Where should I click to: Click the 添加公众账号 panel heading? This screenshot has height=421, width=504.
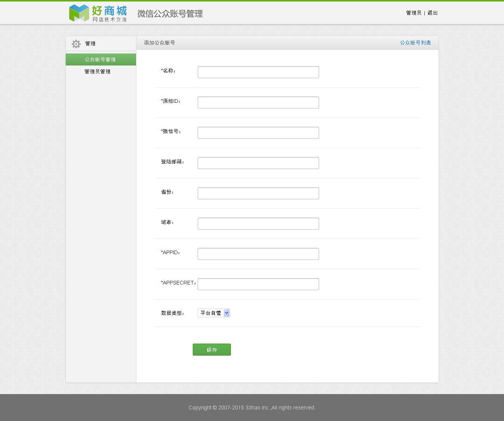point(160,43)
